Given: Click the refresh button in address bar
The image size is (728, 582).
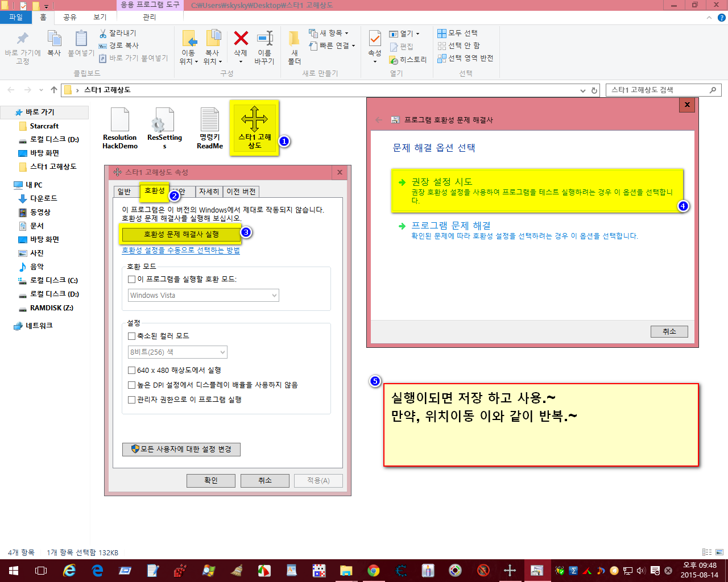Looking at the screenshot, I should tap(594, 90).
